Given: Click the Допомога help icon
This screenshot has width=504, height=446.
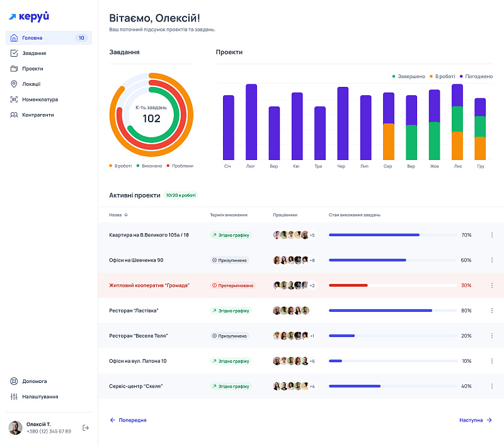Looking at the screenshot, I should pos(14,381).
